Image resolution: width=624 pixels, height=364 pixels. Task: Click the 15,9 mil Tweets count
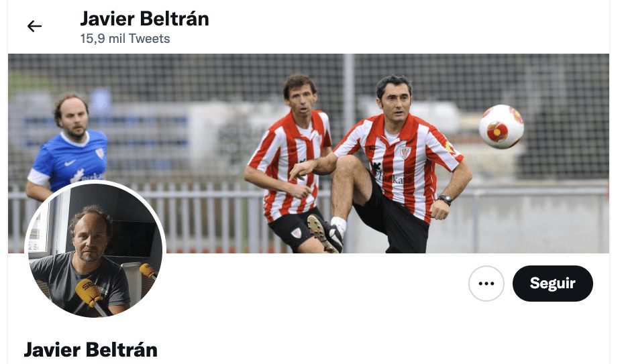(125, 39)
